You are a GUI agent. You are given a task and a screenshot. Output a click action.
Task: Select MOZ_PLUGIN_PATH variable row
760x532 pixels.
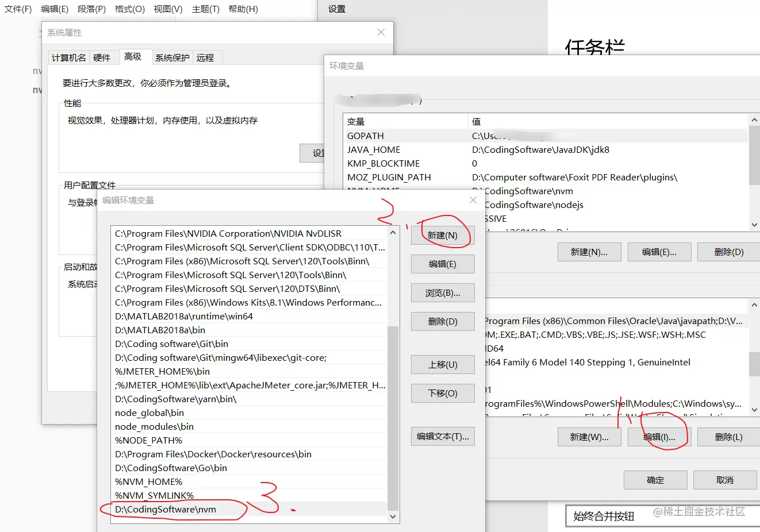546,178
